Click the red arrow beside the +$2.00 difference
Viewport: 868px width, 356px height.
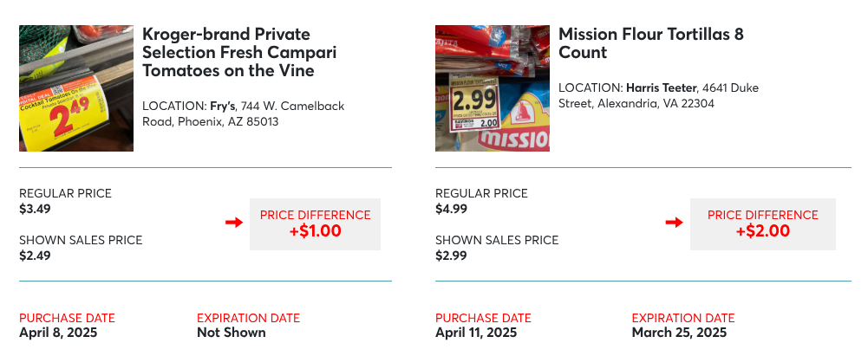click(674, 223)
